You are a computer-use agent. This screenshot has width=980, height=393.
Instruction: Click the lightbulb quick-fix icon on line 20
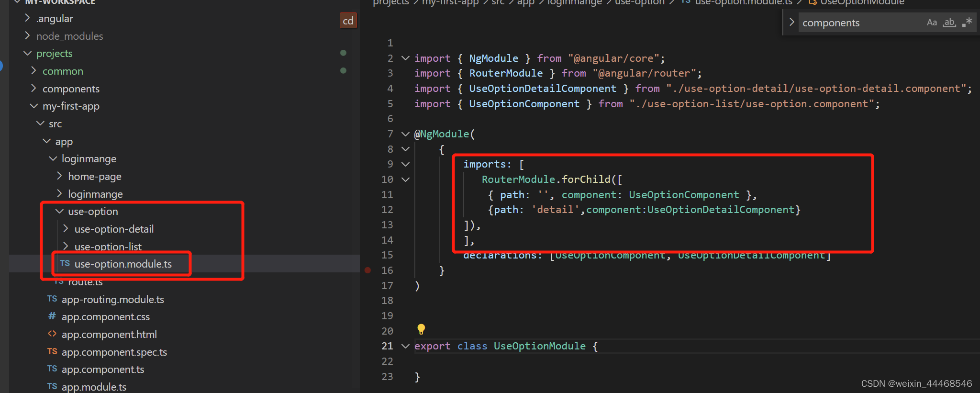point(421,329)
